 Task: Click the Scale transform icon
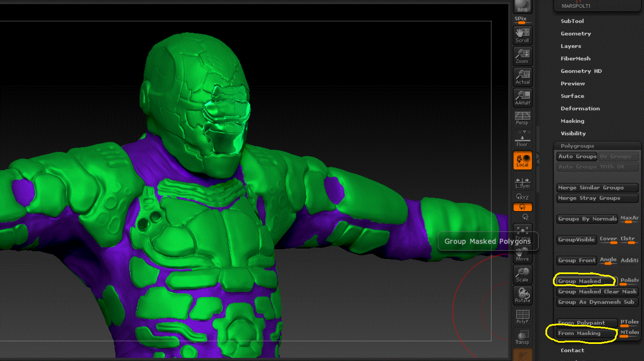(x=522, y=274)
